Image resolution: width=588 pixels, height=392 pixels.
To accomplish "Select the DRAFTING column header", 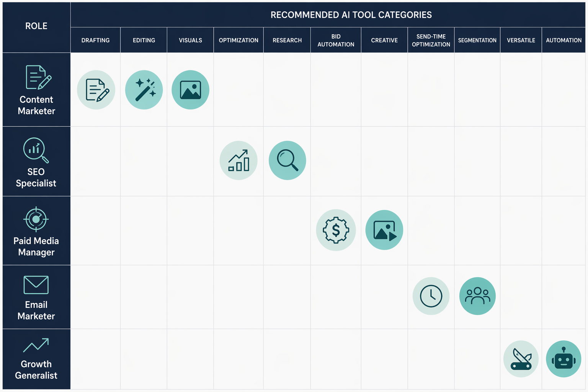I will pos(95,40).
